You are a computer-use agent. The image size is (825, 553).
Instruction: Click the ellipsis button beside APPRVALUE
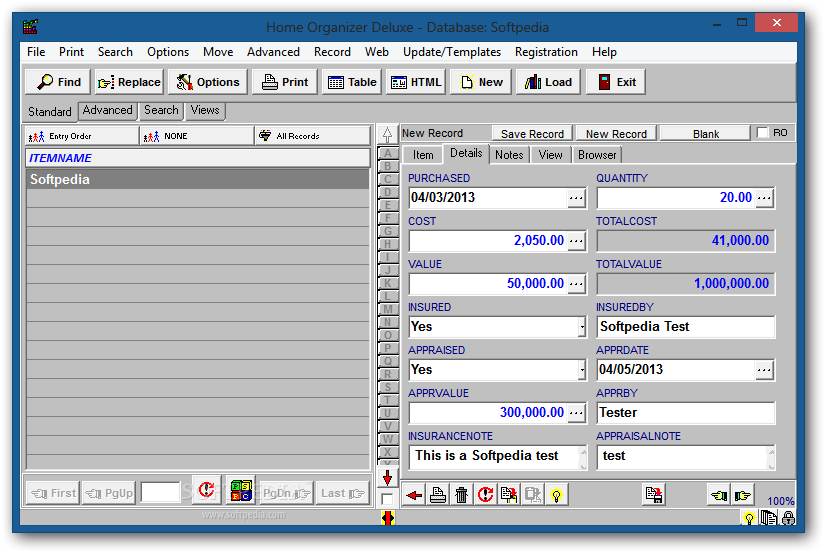(x=576, y=413)
